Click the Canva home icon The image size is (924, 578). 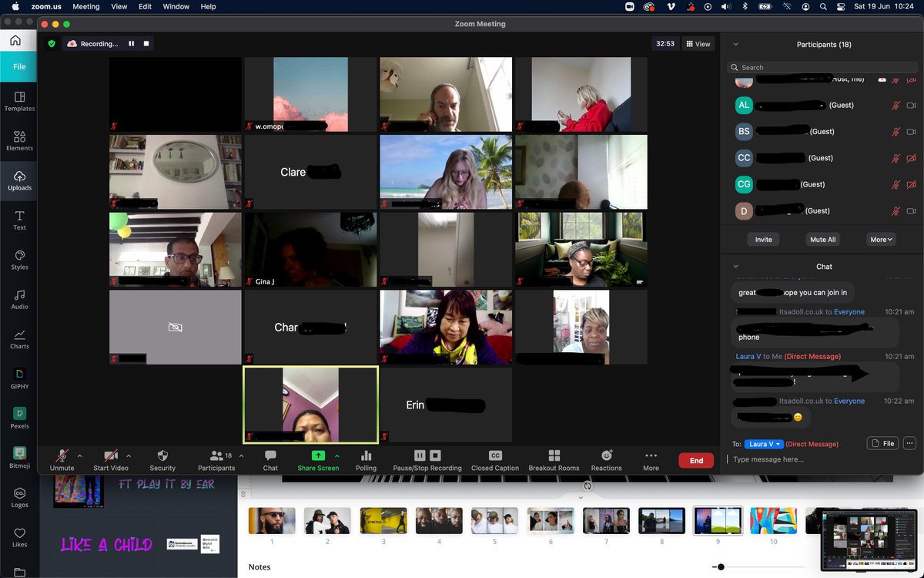click(x=15, y=40)
